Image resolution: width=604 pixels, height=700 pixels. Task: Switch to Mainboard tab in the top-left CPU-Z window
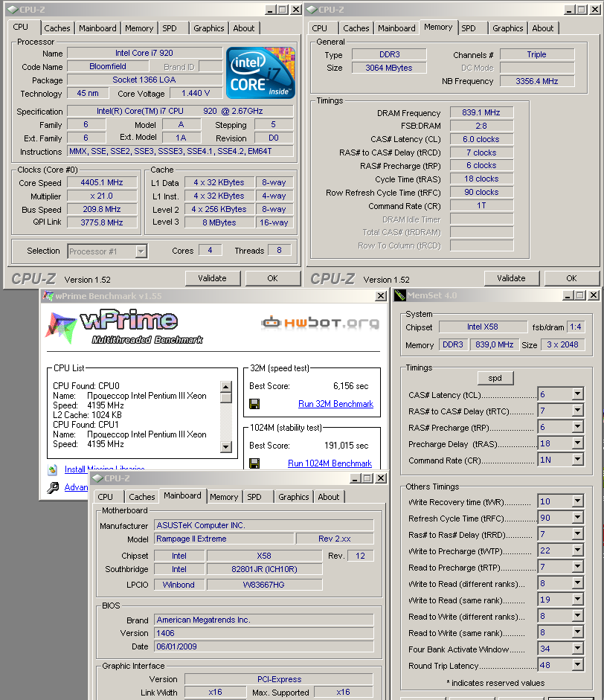(97, 28)
